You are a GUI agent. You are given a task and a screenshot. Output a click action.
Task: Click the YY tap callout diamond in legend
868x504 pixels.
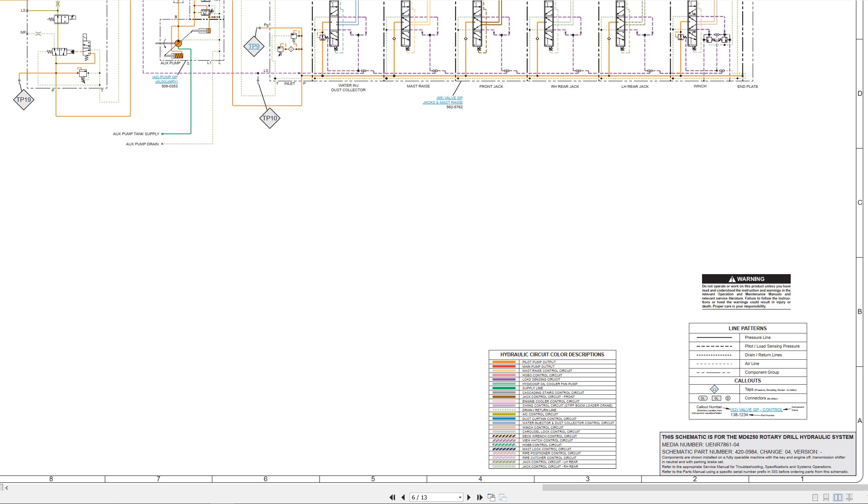pos(714,389)
